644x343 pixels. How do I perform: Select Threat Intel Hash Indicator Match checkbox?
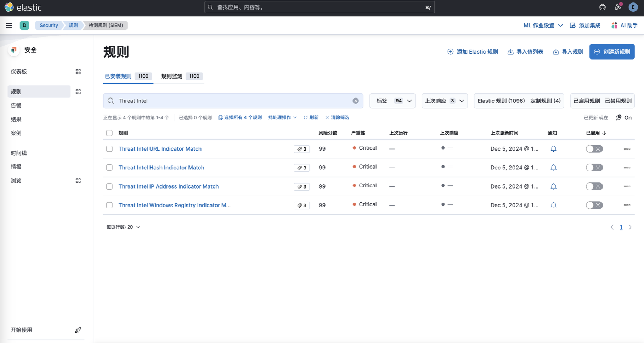109,168
